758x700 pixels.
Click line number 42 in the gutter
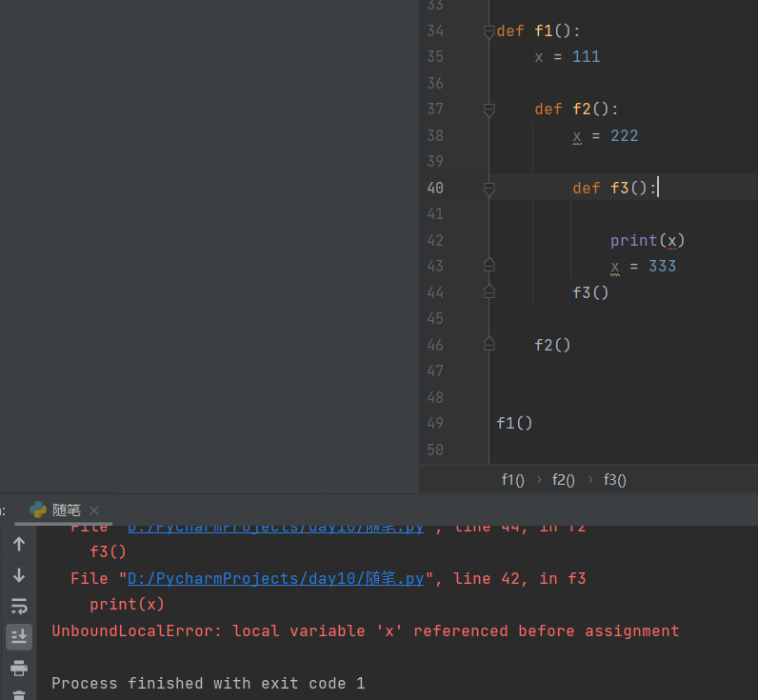click(435, 240)
